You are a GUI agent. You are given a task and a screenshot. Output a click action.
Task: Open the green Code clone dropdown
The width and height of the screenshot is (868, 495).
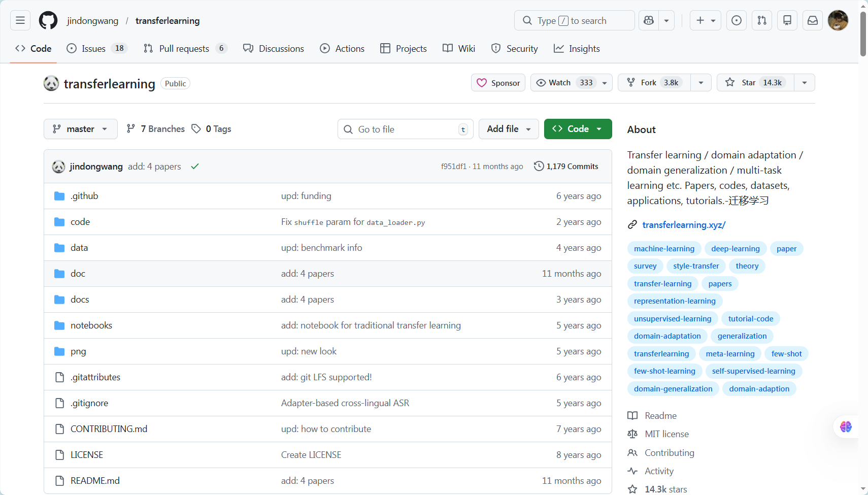tap(578, 129)
